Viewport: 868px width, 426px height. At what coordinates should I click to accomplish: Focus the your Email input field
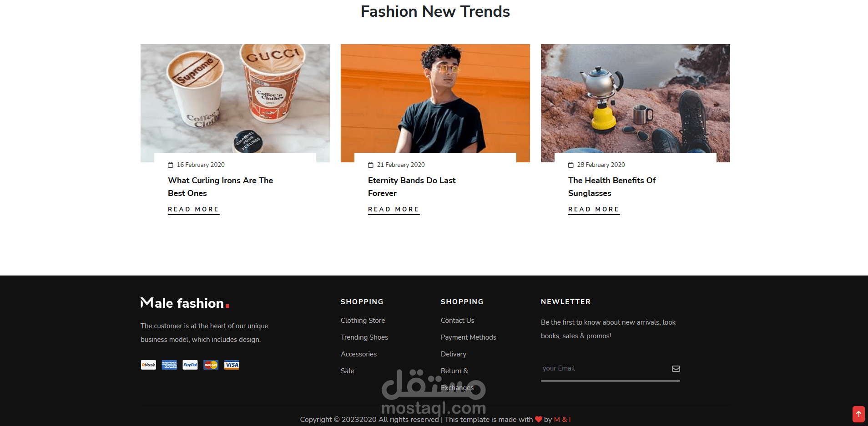[x=605, y=369]
